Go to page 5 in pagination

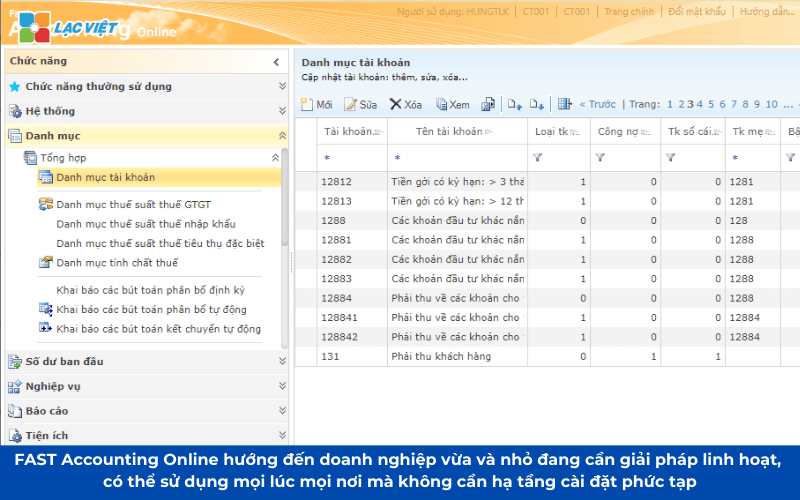(x=711, y=104)
